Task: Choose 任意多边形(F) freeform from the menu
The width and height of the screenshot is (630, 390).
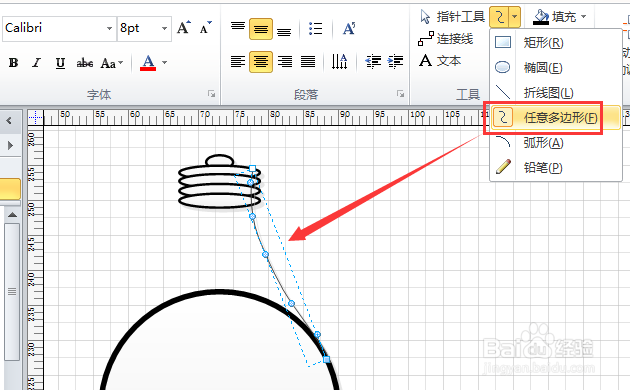Action: 556,118
